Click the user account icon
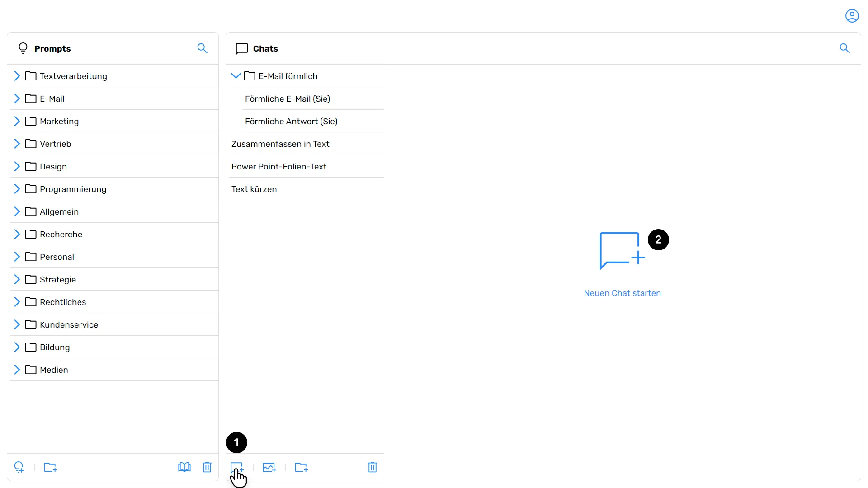Screen dimensions: 868x488 [852, 16]
